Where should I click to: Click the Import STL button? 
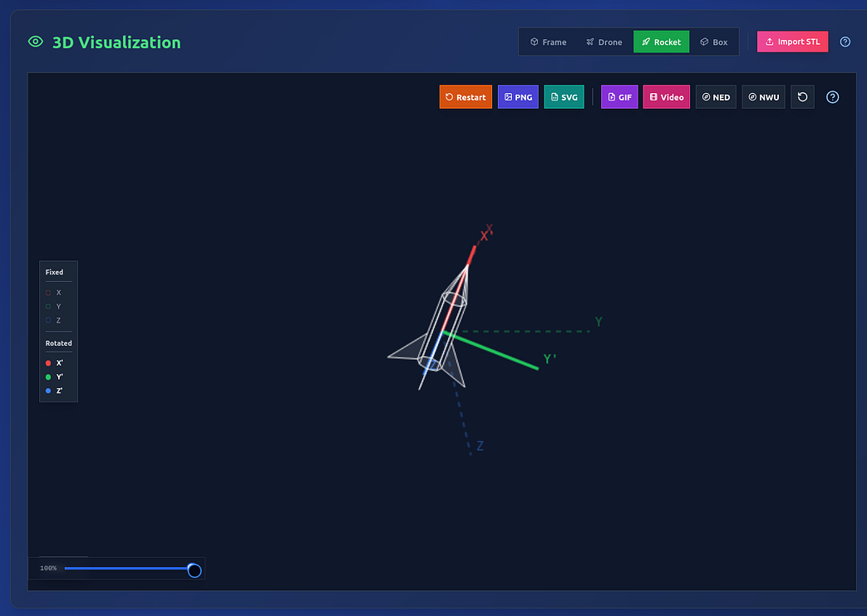pyautogui.click(x=792, y=42)
